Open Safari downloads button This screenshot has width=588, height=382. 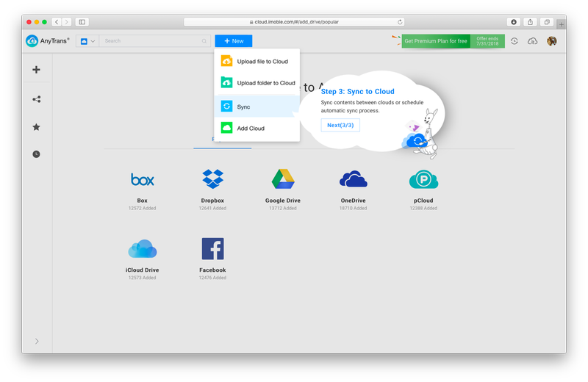(514, 22)
